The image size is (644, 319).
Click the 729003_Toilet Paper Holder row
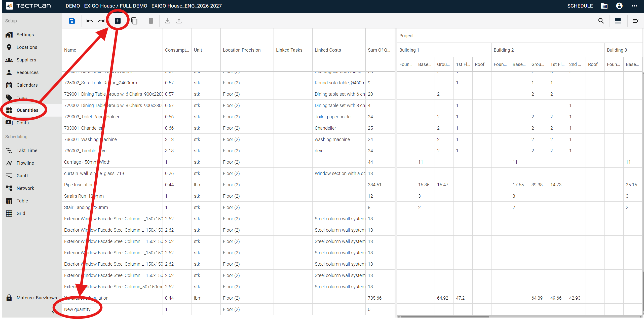112,117
